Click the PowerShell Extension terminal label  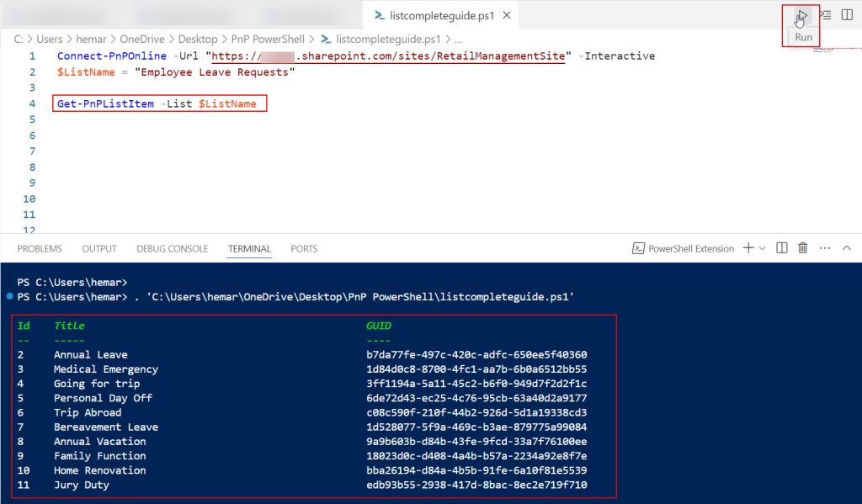click(x=684, y=249)
